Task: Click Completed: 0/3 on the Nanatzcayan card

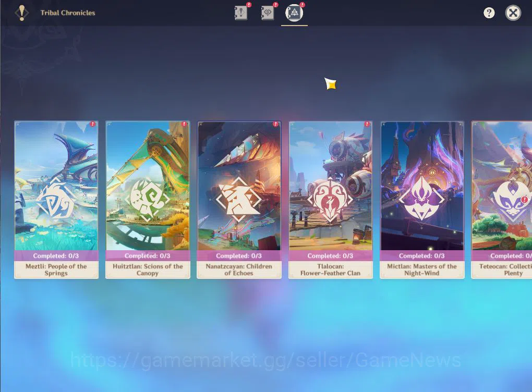Action: pos(239,255)
